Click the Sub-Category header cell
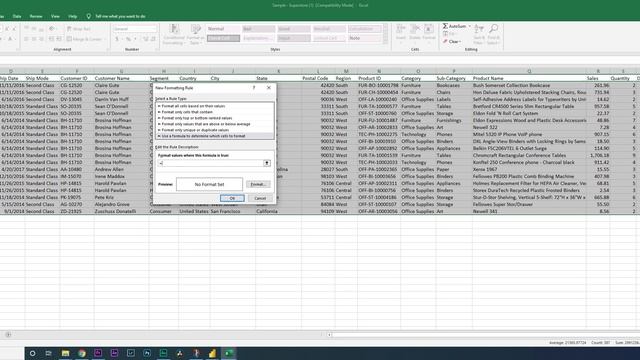This screenshot has height=360, width=640. pos(453,78)
